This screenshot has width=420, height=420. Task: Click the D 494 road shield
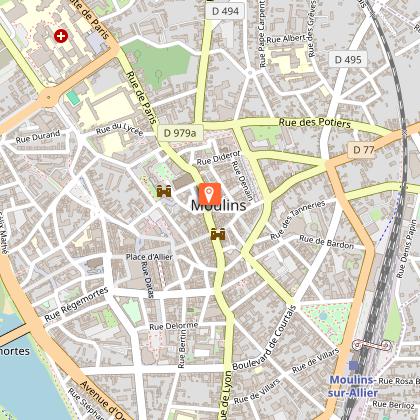(x=226, y=11)
